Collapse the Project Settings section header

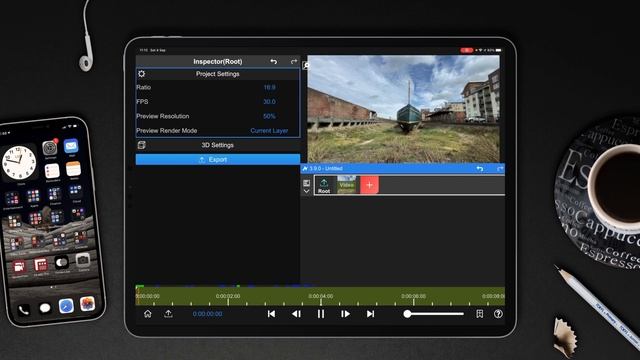[x=218, y=74]
